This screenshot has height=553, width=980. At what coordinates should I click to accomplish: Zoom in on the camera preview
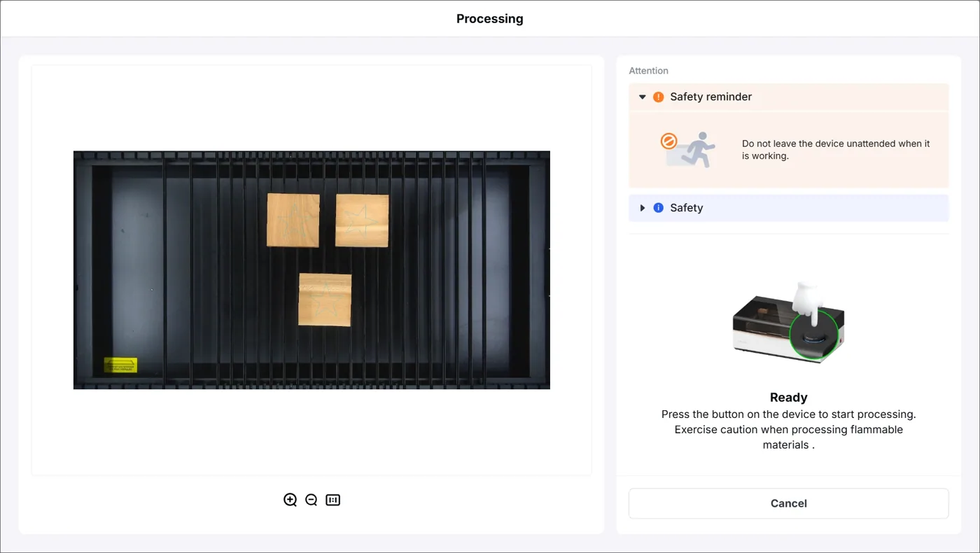[290, 500]
